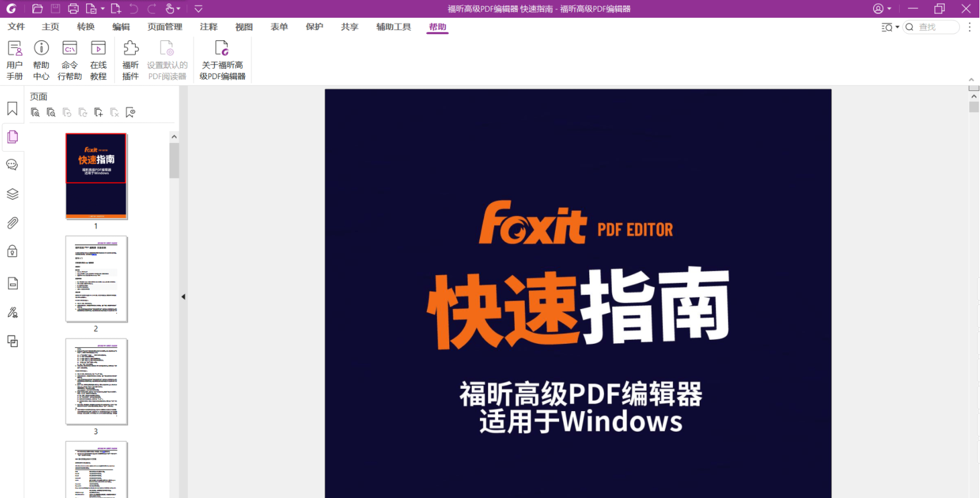The height and width of the screenshot is (498, 980).
Task: Click rotate pages counterclockwise icon
Action: pos(67,112)
